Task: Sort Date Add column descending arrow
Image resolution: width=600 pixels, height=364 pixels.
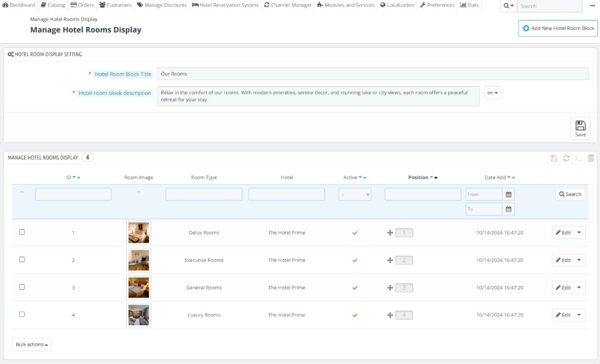Action: point(509,177)
